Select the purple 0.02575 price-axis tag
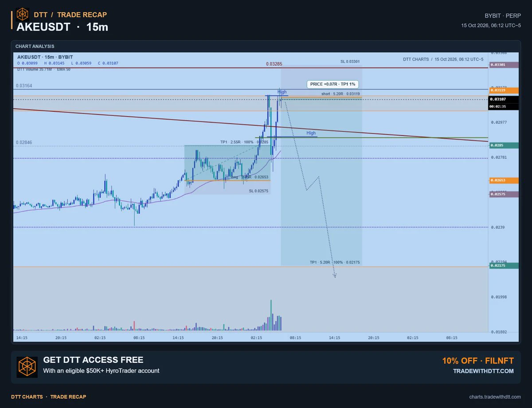This screenshot has height=408, width=532. (x=504, y=194)
